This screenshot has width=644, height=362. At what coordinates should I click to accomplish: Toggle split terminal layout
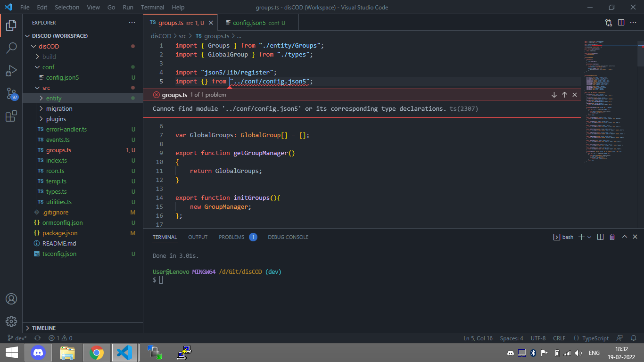601,237
